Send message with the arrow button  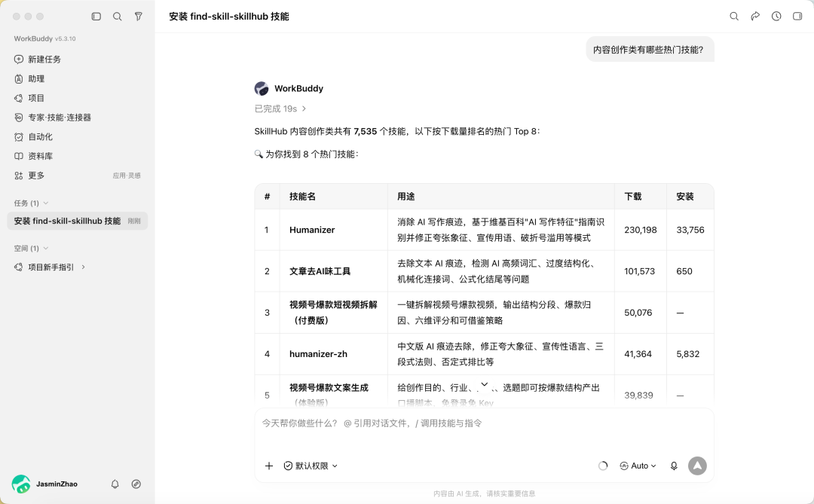(697, 466)
